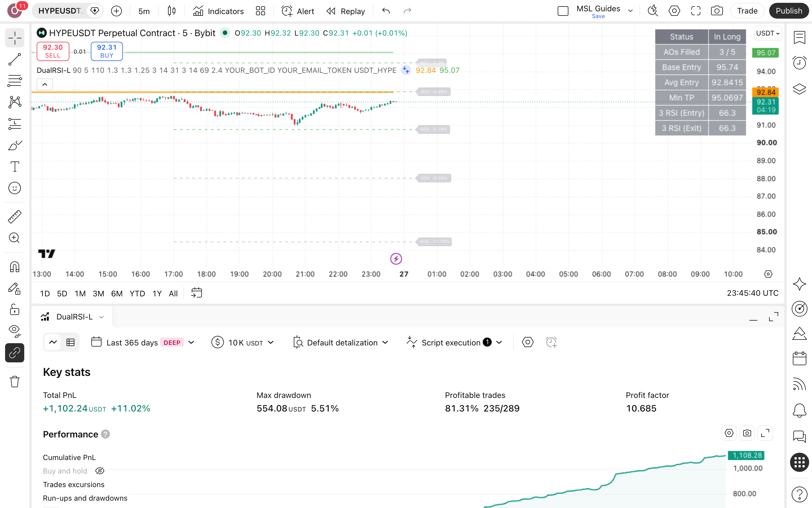Open time axis settings hexagon

point(768,274)
